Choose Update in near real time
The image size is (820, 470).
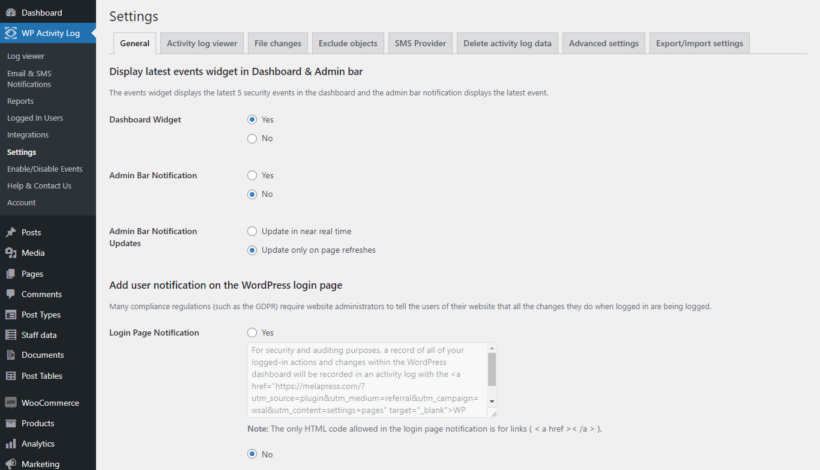click(252, 231)
